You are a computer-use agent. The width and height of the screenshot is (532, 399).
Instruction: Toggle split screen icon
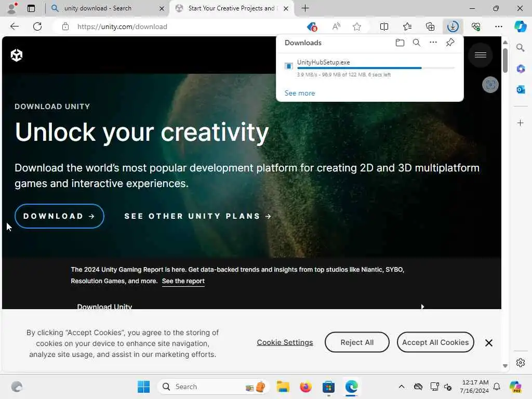point(384,26)
